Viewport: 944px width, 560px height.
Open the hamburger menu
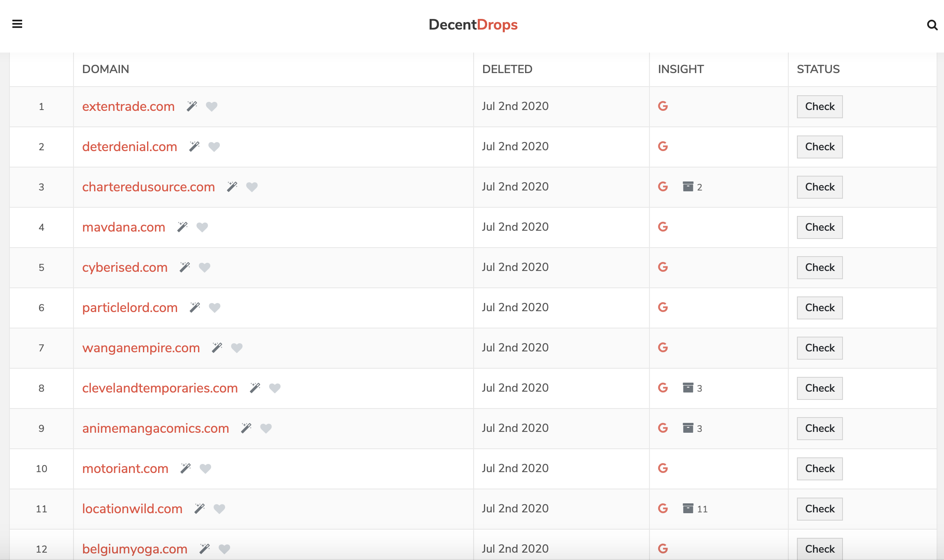click(x=17, y=24)
